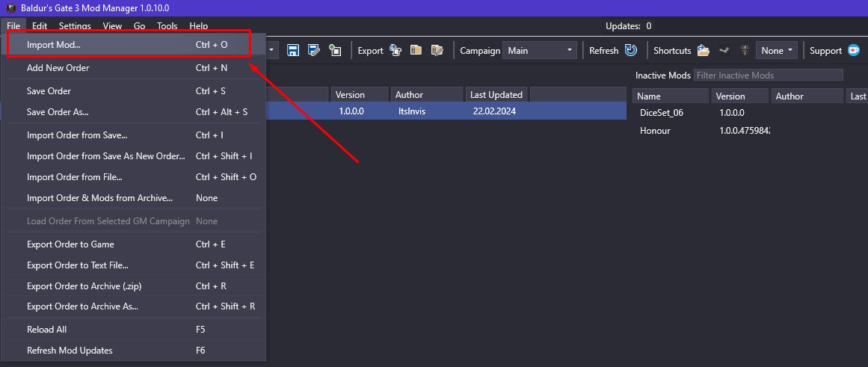This screenshot has width=868, height=367.
Task: Choose Reload All menu entry
Action: [x=133, y=330]
